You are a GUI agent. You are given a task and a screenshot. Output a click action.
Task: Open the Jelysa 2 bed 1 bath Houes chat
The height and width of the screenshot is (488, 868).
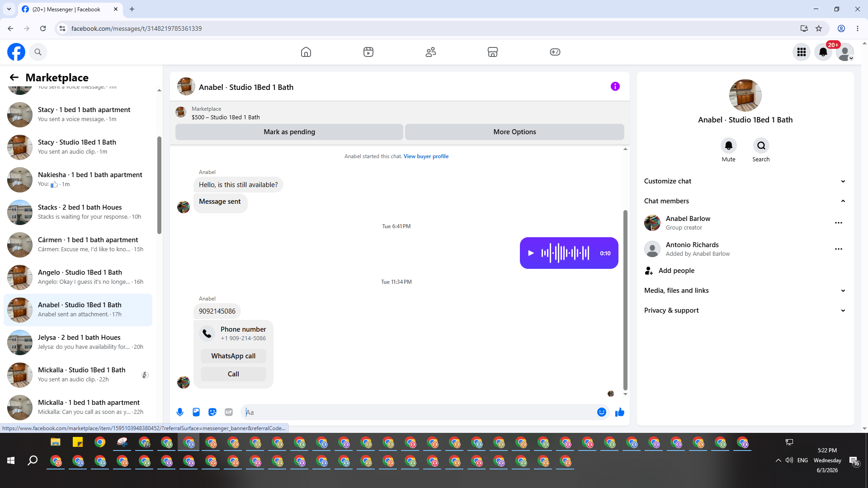pyautogui.click(x=78, y=342)
